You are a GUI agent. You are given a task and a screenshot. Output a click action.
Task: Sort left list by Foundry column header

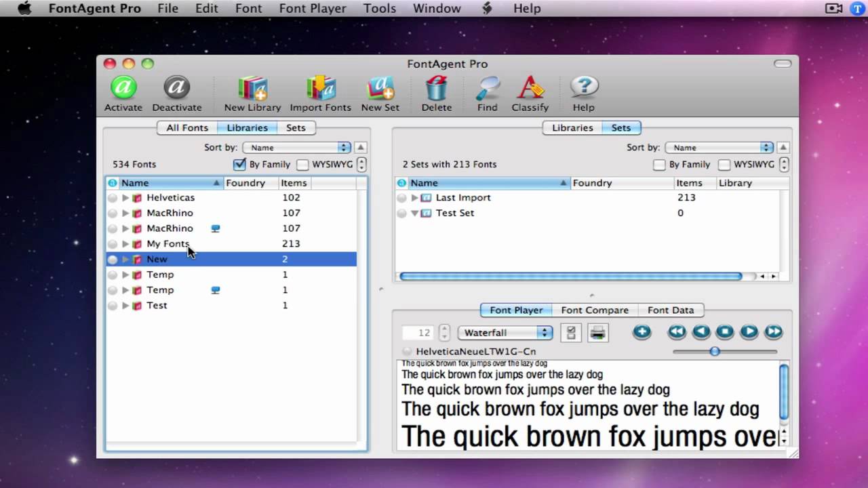tap(251, 183)
